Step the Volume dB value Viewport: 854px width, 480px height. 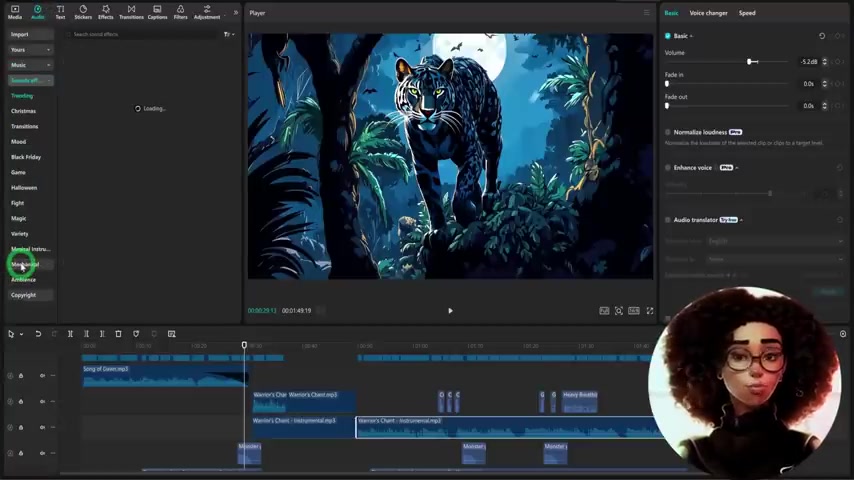(825, 62)
